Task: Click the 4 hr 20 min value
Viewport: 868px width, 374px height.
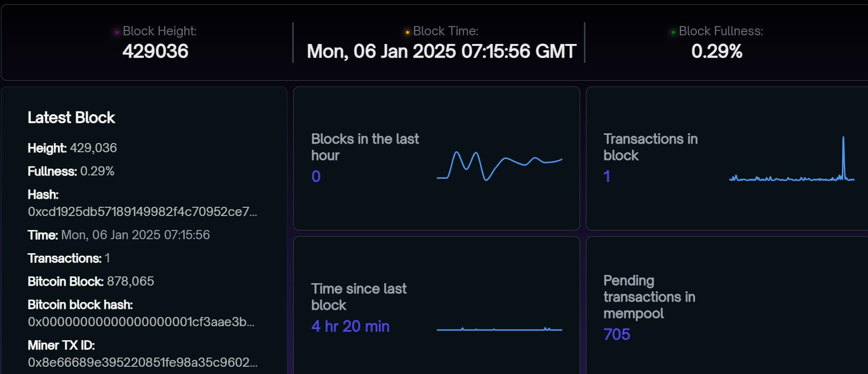Action: [350, 326]
